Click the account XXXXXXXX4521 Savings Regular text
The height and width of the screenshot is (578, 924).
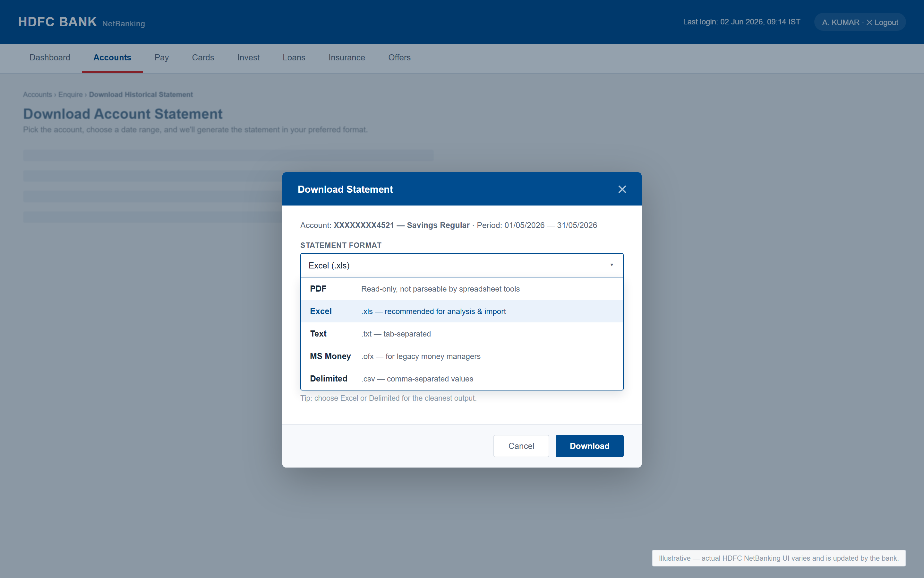(x=402, y=225)
